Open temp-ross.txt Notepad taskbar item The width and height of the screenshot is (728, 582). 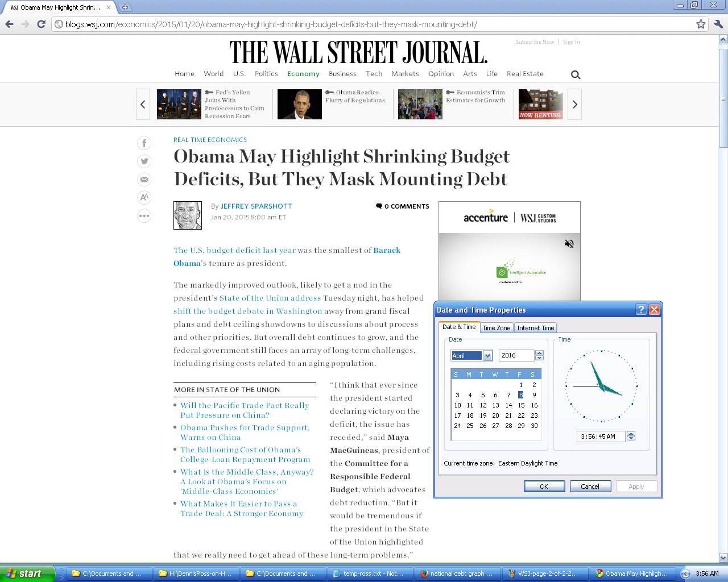tap(371, 573)
